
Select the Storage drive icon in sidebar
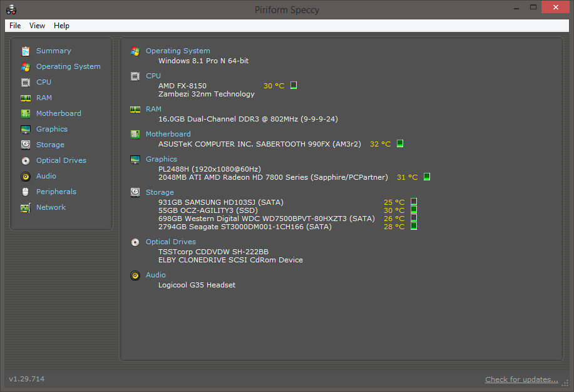pos(26,145)
